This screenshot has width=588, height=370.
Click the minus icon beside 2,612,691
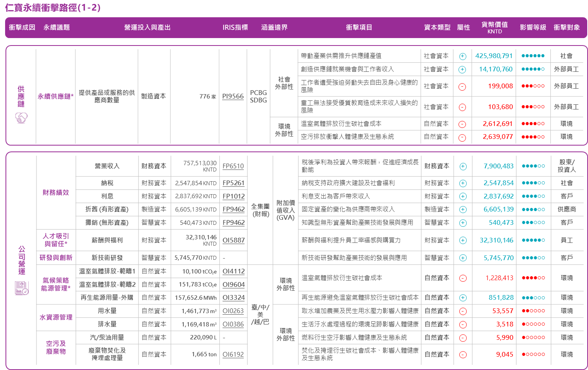click(x=462, y=124)
